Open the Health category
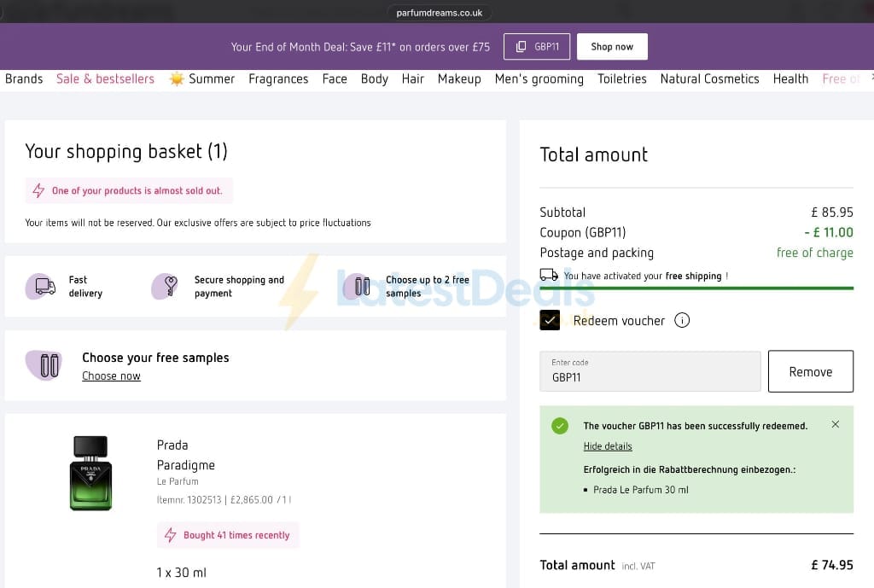This screenshot has width=874, height=588. [x=790, y=79]
